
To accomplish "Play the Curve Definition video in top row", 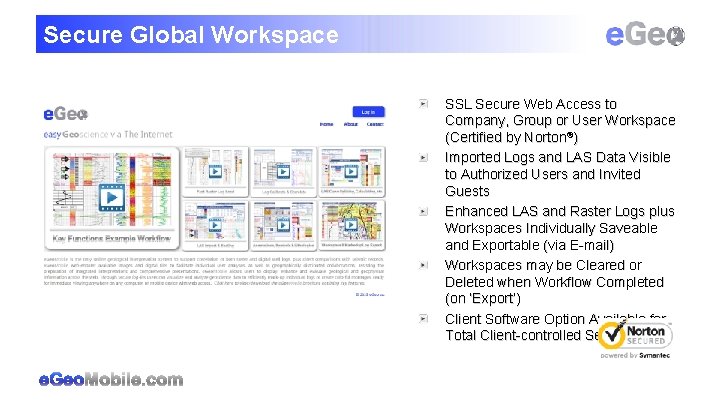I will pos(351,172).
